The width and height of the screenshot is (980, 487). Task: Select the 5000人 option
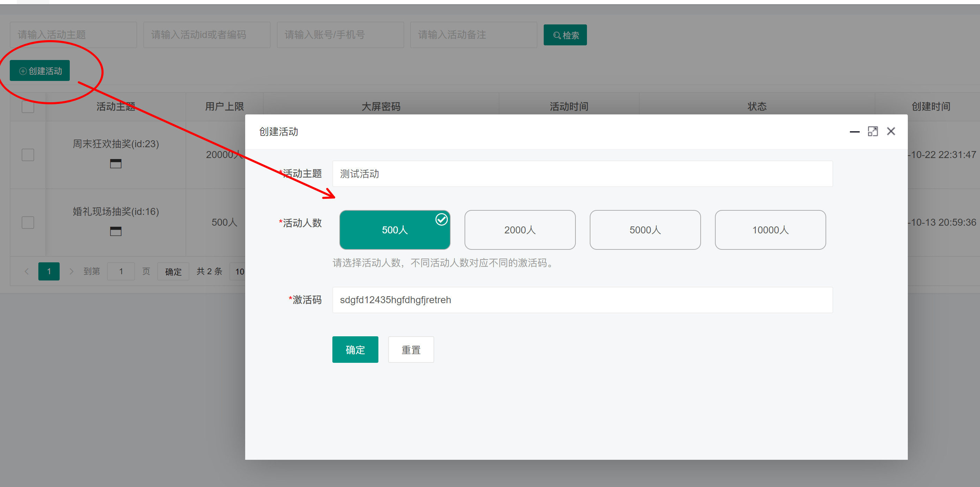coord(645,230)
